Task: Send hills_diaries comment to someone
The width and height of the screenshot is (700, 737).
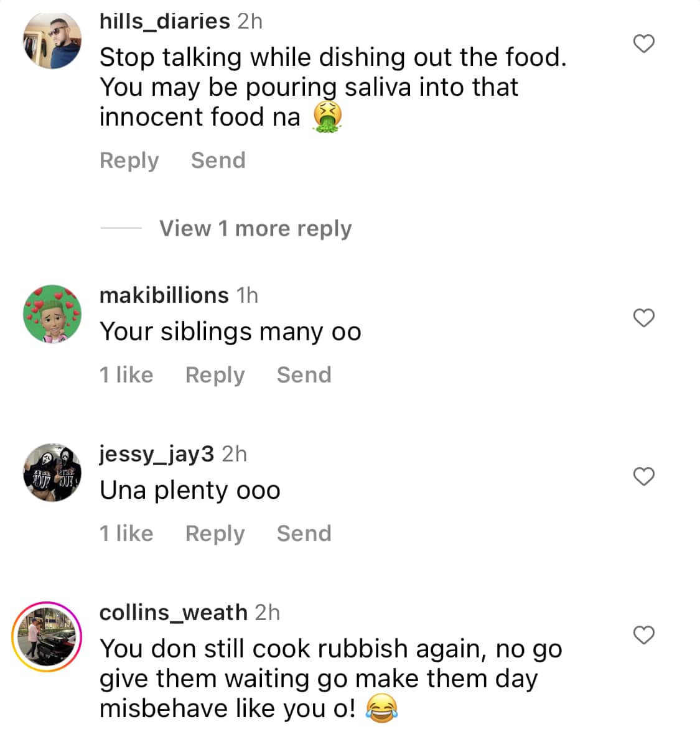Action: 218,160
